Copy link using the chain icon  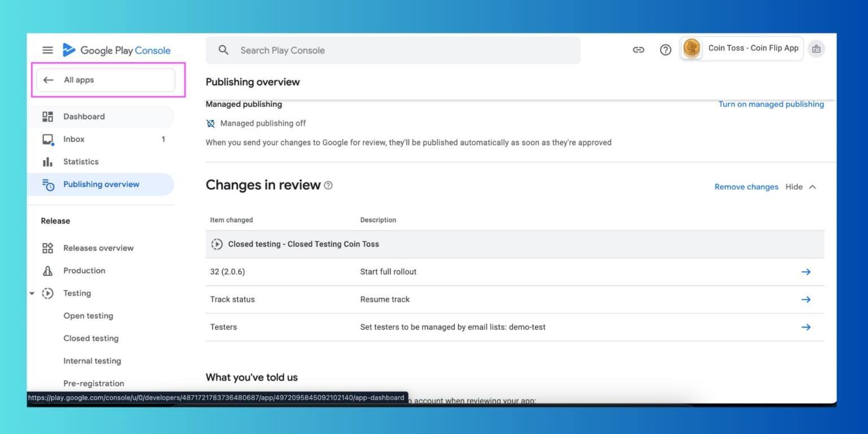coord(639,50)
